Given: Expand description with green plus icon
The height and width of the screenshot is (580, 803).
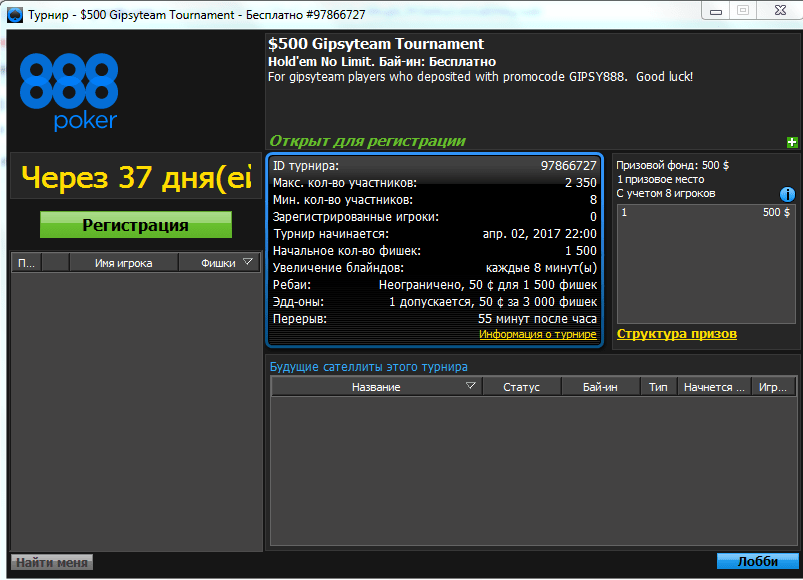Looking at the screenshot, I should tap(792, 142).
